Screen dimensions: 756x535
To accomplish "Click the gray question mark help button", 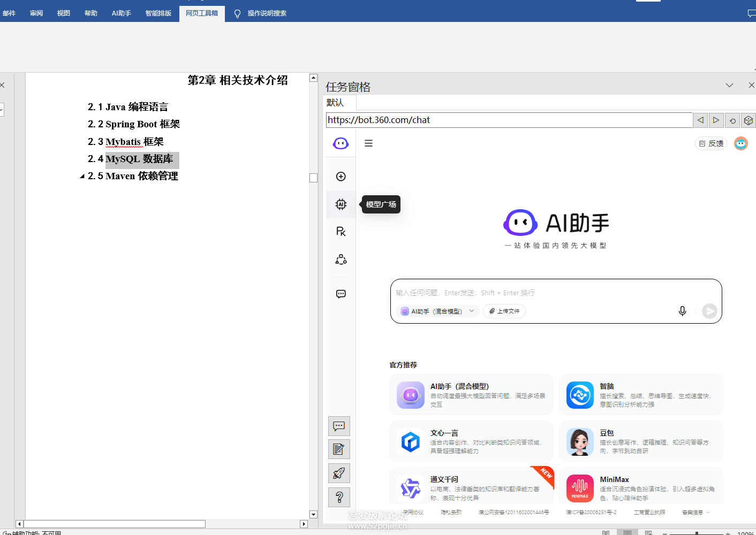I will pyautogui.click(x=339, y=498).
